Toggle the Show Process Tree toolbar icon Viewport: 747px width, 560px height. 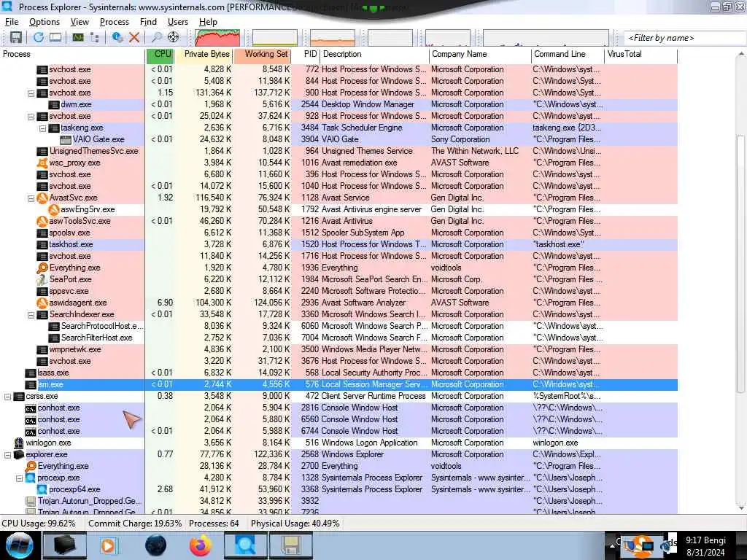click(x=95, y=37)
